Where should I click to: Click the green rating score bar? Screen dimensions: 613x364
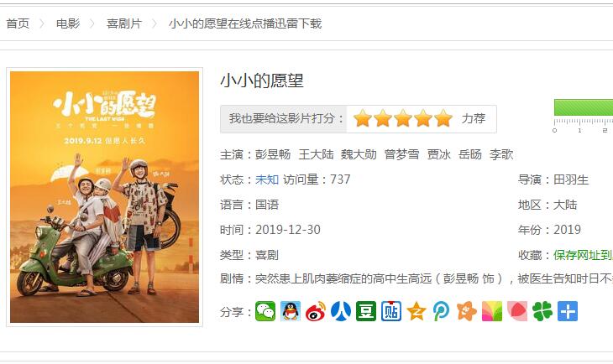[584, 107]
